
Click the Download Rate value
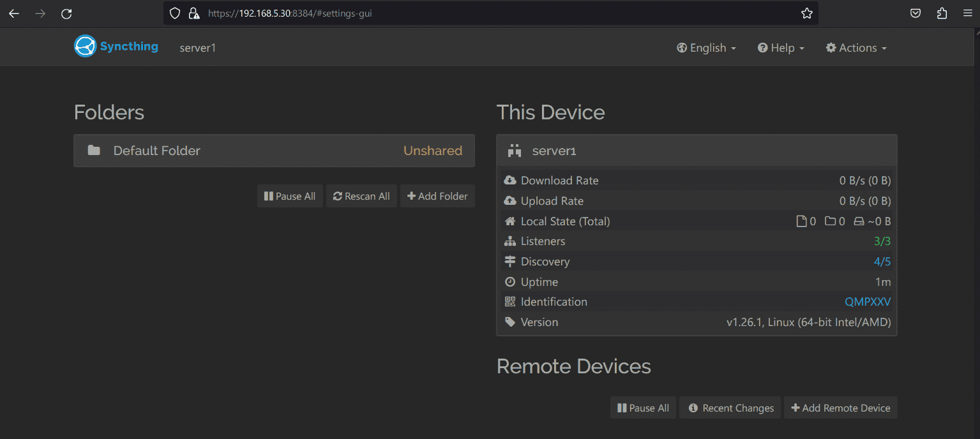(865, 181)
